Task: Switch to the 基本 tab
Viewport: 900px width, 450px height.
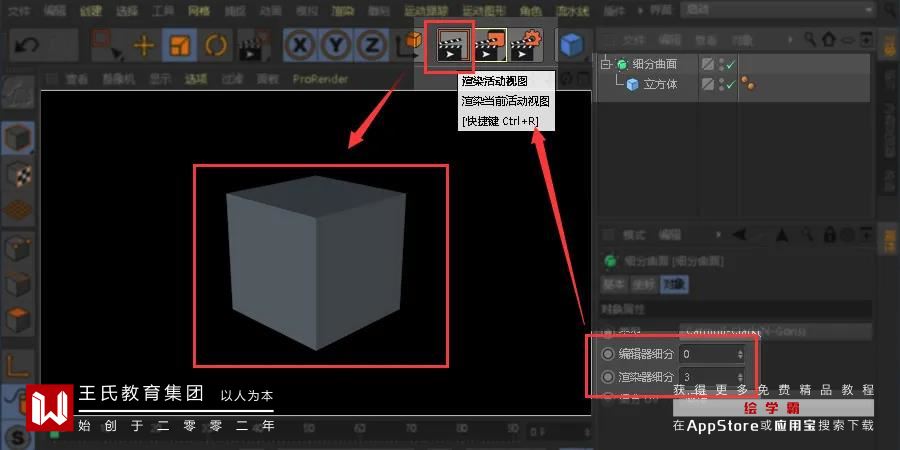Action: click(x=614, y=284)
